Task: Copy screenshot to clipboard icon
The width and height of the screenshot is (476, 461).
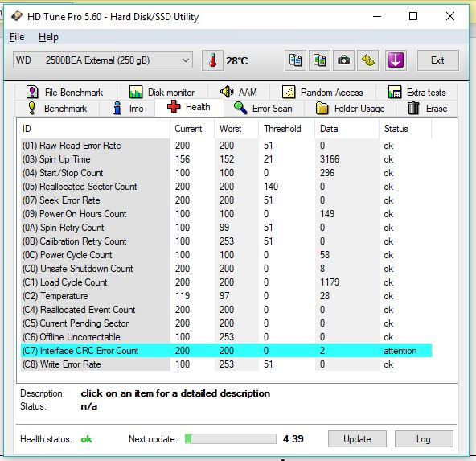Action: (x=319, y=60)
